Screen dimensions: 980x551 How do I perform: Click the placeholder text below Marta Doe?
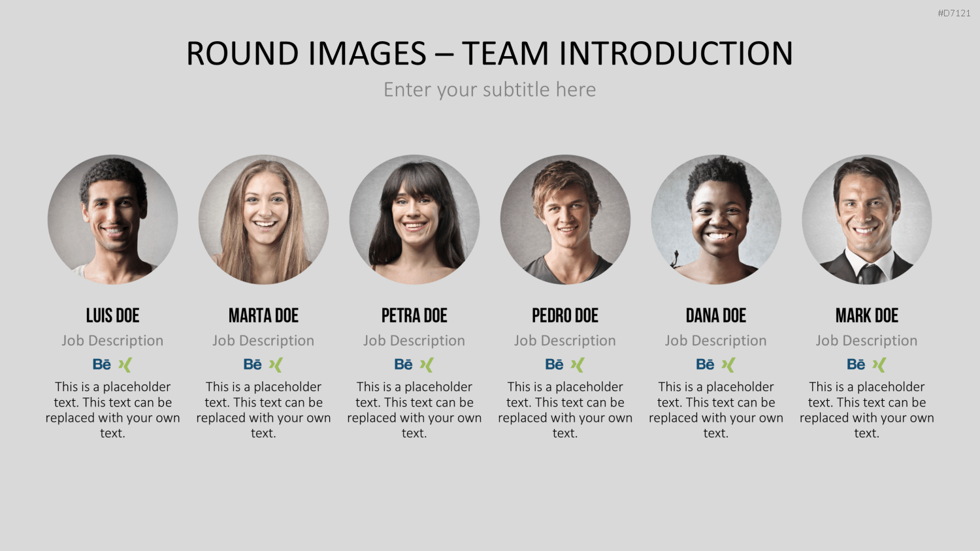tap(264, 410)
